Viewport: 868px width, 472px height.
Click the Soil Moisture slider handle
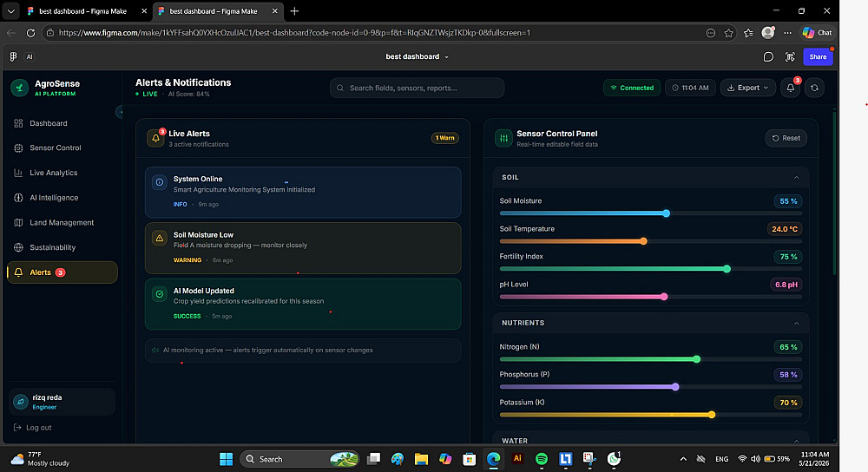(x=667, y=213)
